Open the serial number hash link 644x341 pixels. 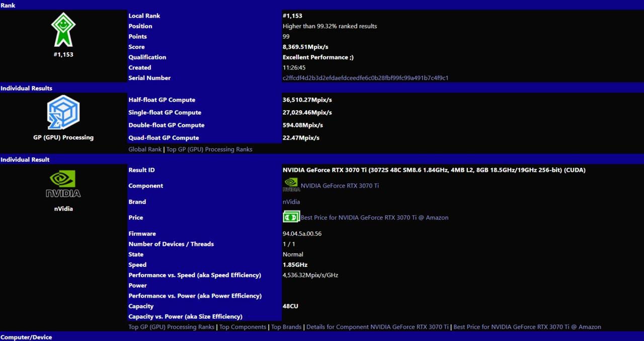pyautogui.click(x=365, y=78)
